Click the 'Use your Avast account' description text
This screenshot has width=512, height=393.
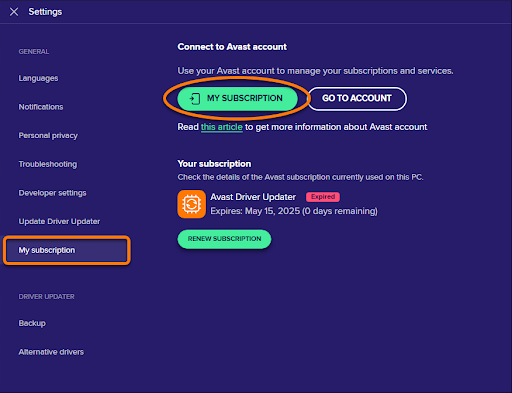315,71
